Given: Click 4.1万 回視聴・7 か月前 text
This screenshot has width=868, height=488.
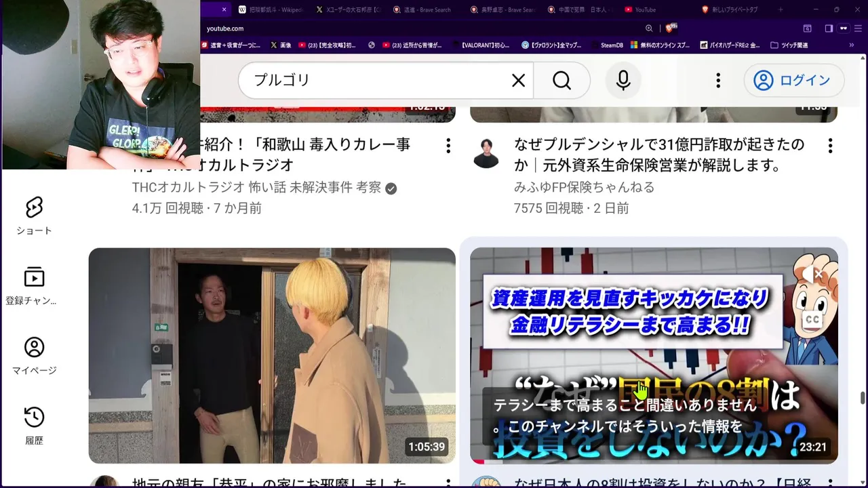Looking at the screenshot, I should pyautogui.click(x=197, y=208).
